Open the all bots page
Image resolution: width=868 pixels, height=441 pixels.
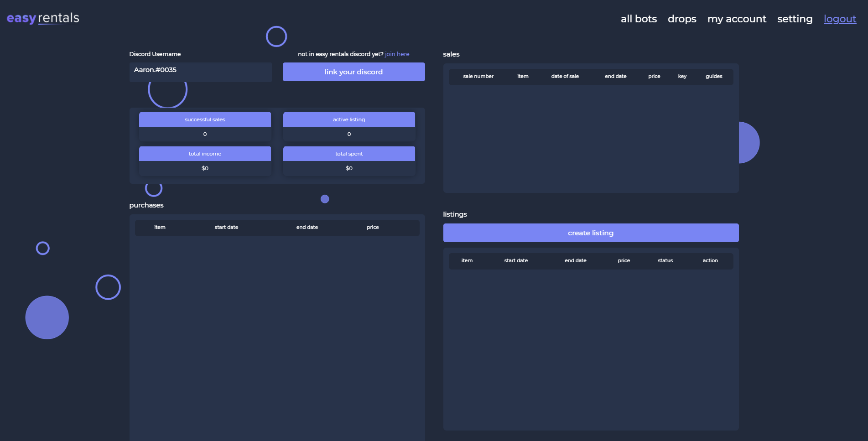639,19
